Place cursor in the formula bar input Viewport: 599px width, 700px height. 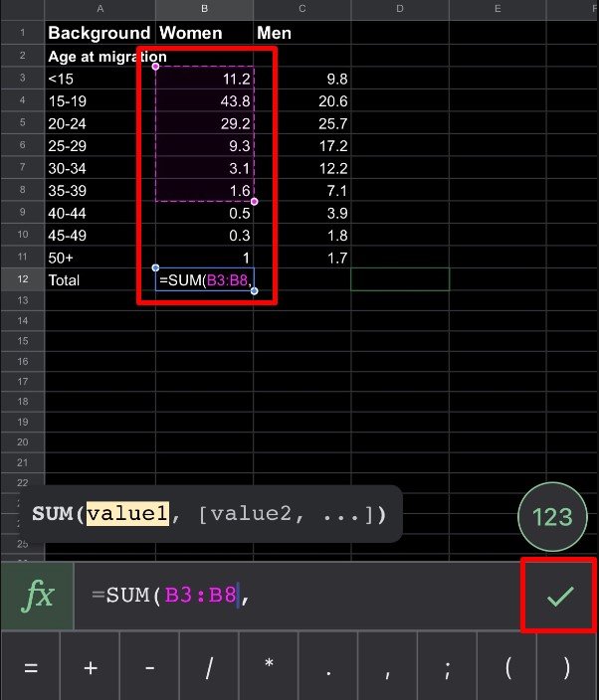click(298, 596)
